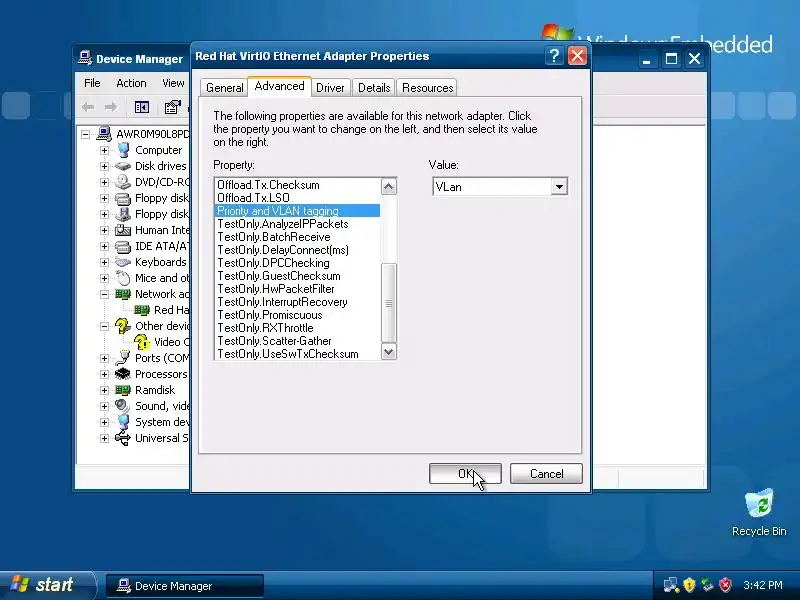Click the IDE ATA/ATAPI controllers icon
This screenshot has width=800, height=600.
point(123,246)
